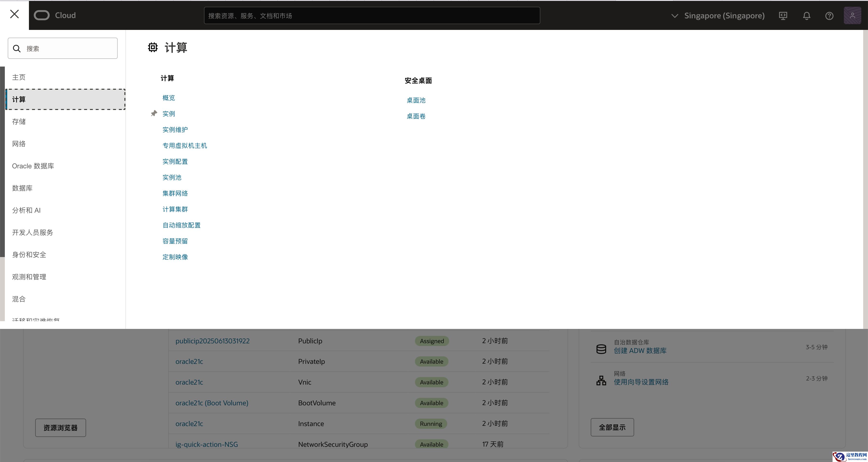The width and height of the screenshot is (868, 462).
Task: Open the 桌面池 link
Action: coord(416,100)
